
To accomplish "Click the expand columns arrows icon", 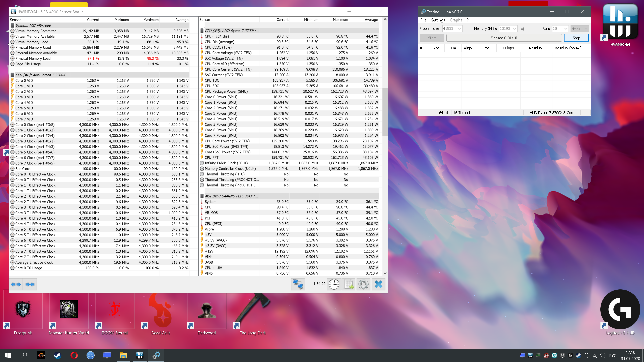I will [16, 284].
